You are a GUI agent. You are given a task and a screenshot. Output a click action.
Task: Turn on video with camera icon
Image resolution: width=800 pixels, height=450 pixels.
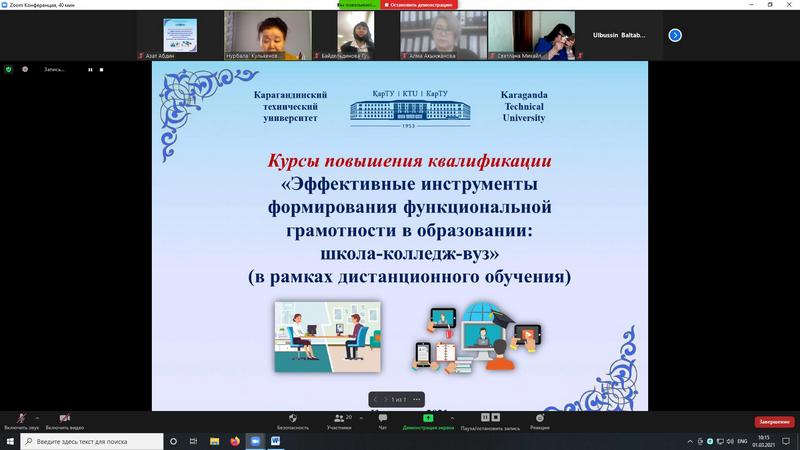point(64,421)
